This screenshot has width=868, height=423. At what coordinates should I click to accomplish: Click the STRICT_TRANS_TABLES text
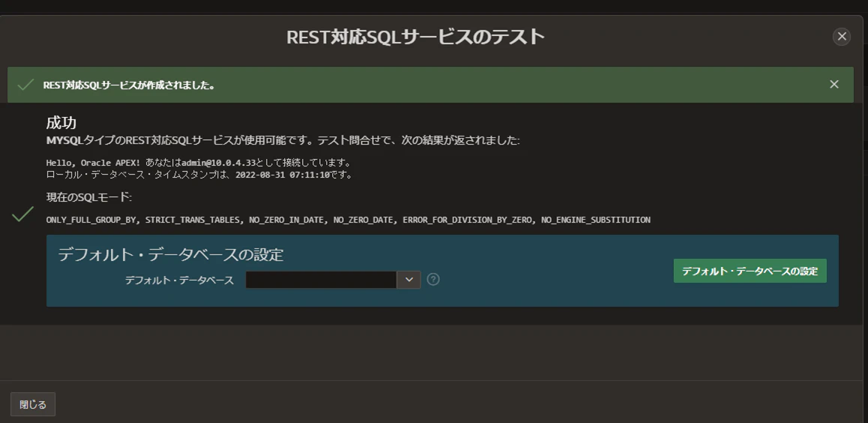click(x=192, y=220)
